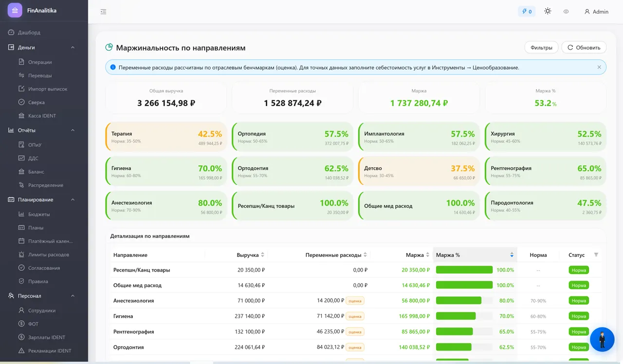Click the Переводы swap arrows icon
623x364 pixels.
pos(21,75)
